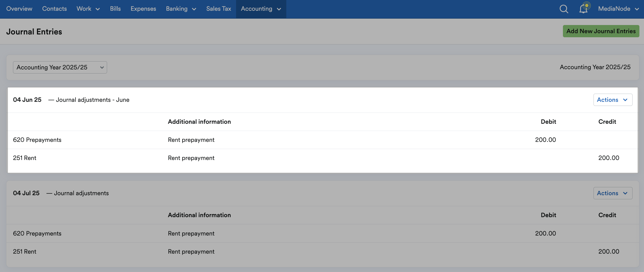Click Add New Journal Entries

(x=601, y=31)
